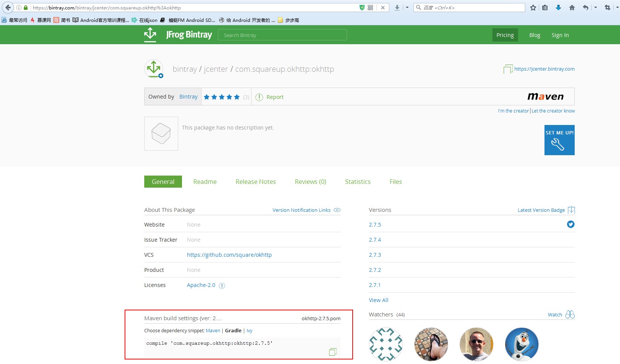This screenshot has width=620, height=364.
Task: Switch to the Readme tab
Action: coord(205,182)
